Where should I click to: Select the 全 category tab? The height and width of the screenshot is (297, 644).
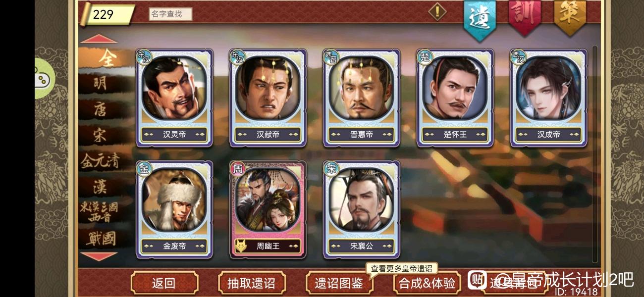tap(106, 58)
